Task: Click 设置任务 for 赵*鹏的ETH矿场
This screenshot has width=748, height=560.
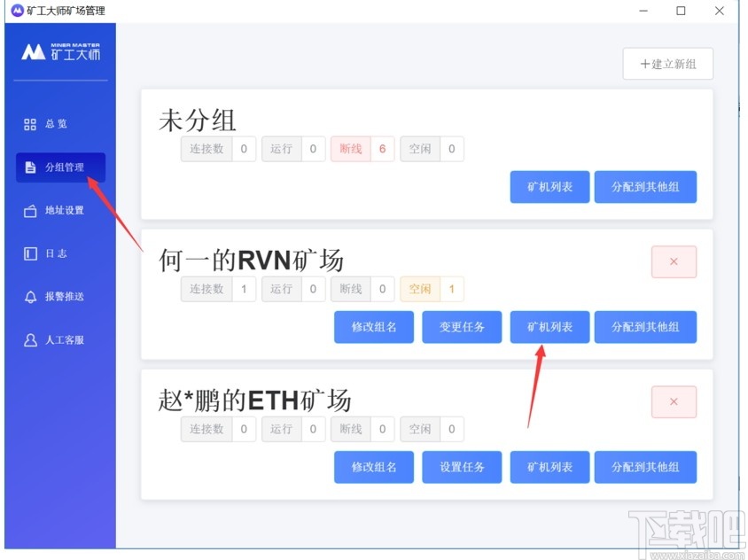Action: tap(462, 467)
